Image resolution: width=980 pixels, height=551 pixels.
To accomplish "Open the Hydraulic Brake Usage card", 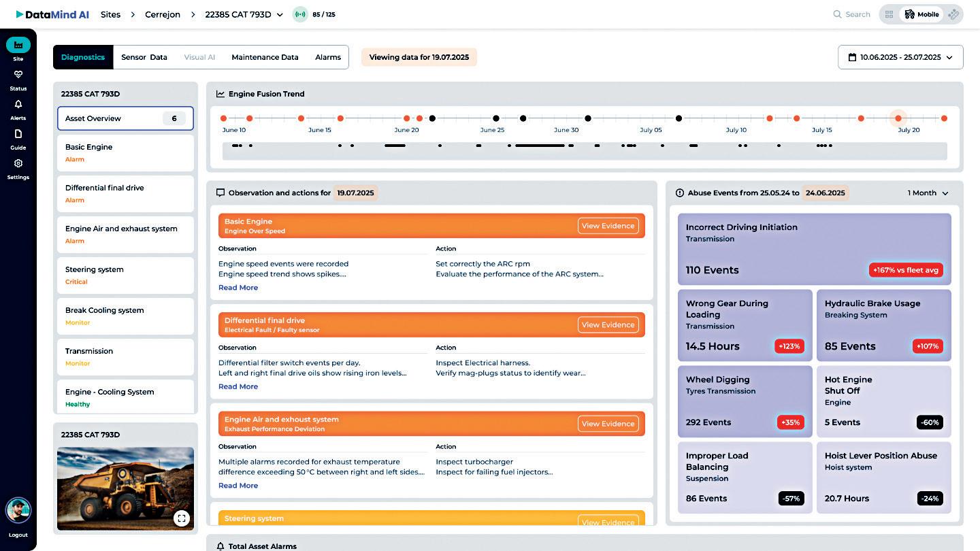I will [x=884, y=325].
